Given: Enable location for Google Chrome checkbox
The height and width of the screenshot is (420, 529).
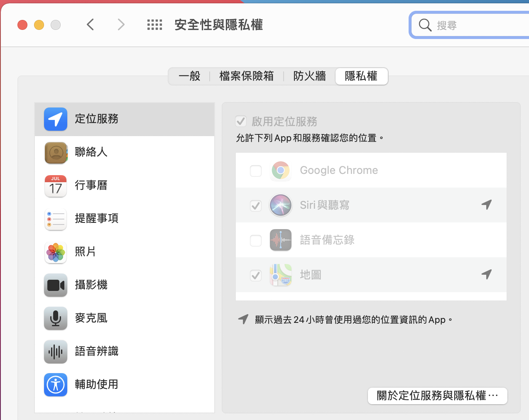Looking at the screenshot, I should pos(256,171).
